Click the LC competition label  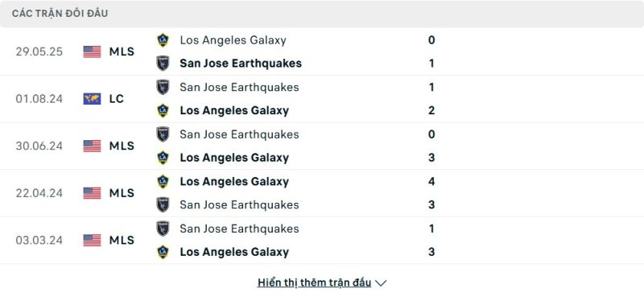(116, 99)
